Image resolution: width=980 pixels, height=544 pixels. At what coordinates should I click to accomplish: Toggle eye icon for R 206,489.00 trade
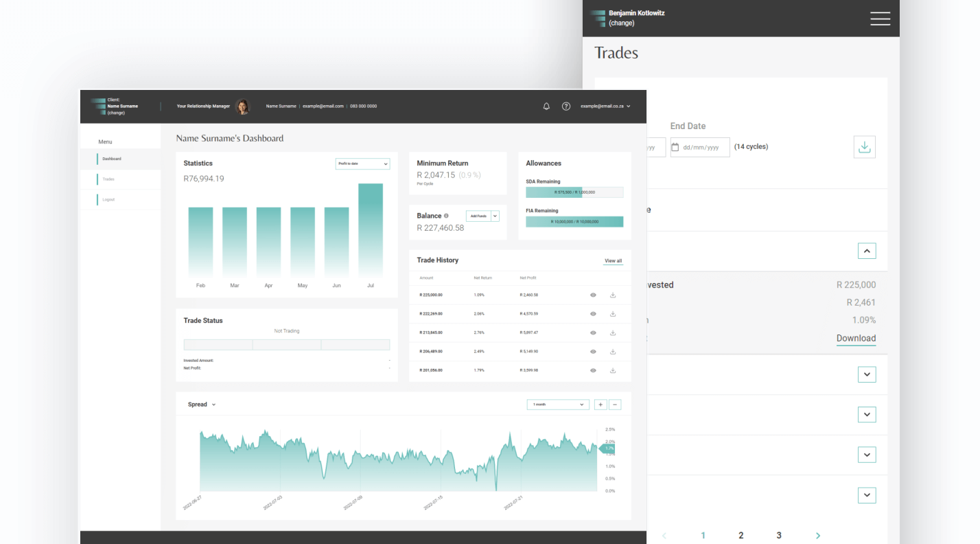(593, 352)
